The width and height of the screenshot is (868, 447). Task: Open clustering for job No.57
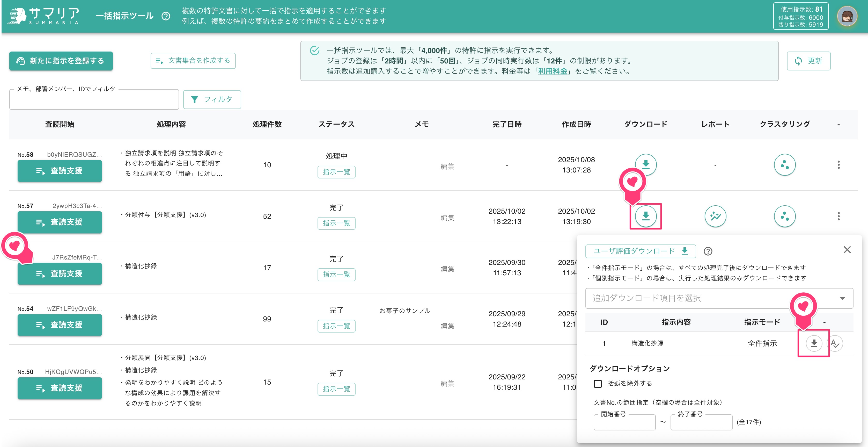click(784, 216)
